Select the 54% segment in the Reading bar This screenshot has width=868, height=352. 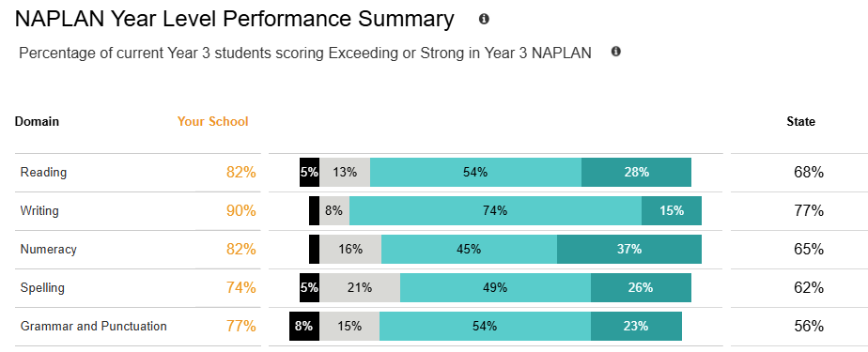pyautogui.click(x=475, y=172)
